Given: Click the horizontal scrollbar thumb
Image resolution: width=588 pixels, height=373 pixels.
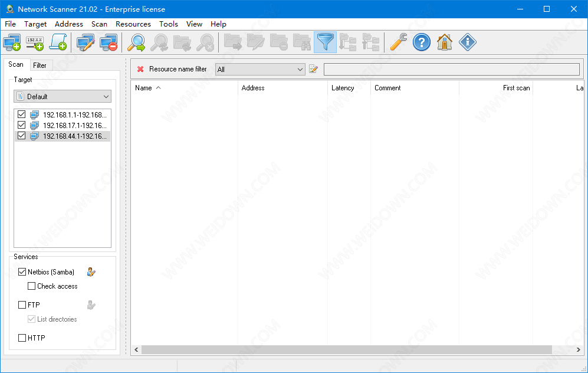Looking at the screenshot, I should [x=347, y=350].
